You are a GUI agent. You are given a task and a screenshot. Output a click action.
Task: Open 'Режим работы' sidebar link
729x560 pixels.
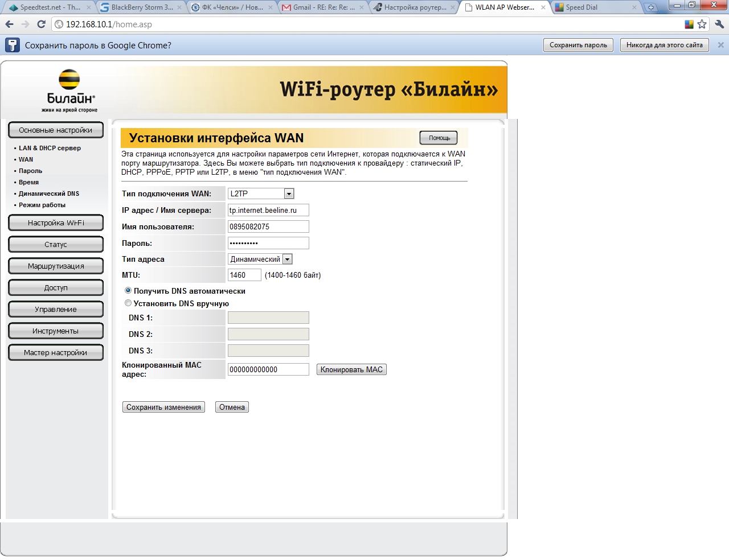[x=42, y=205]
